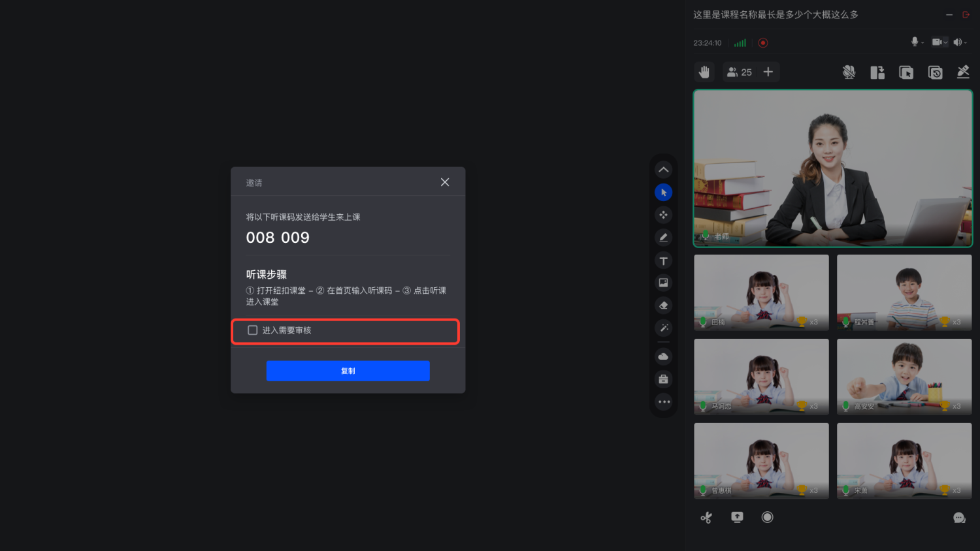Open the chat bubble icon

pyautogui.click(x=958, y=518)
